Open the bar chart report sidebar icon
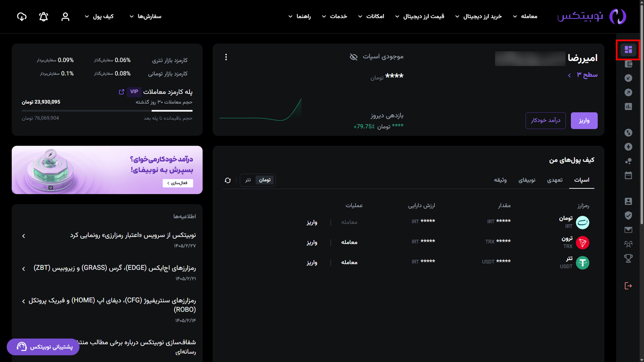This screenshot has width=644, height=362. click(x=628, y=107)
